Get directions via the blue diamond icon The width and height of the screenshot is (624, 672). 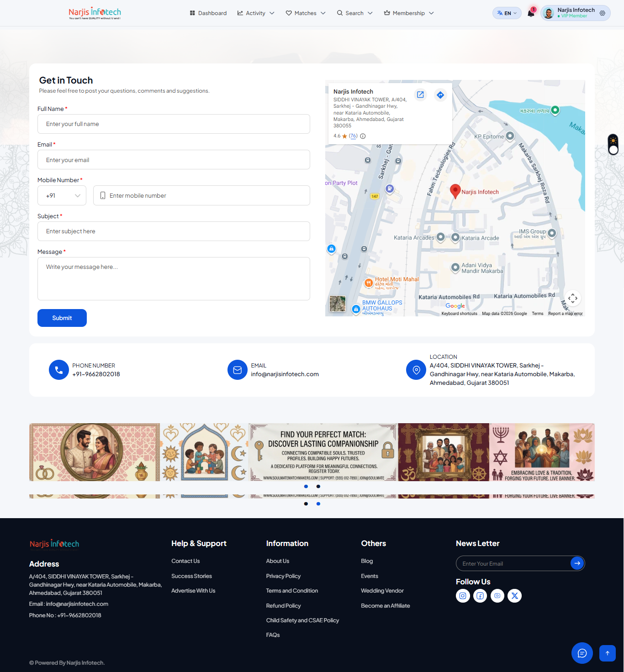[440, 95]
